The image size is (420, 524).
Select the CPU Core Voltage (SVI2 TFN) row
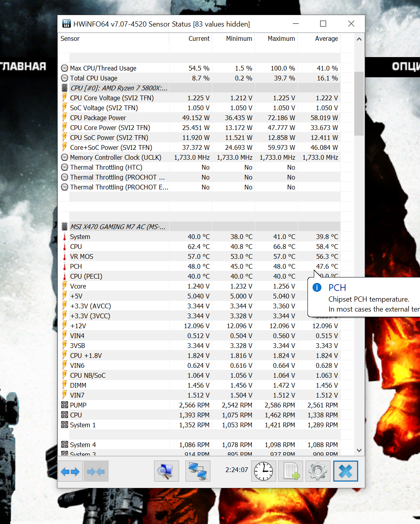coord(199,98)
